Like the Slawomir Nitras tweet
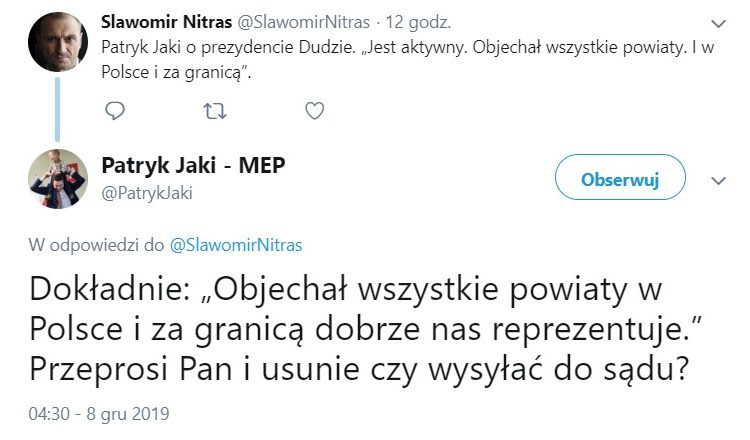Image resolution: width=750 pixels, height=440 pixels. pos(314,109)
